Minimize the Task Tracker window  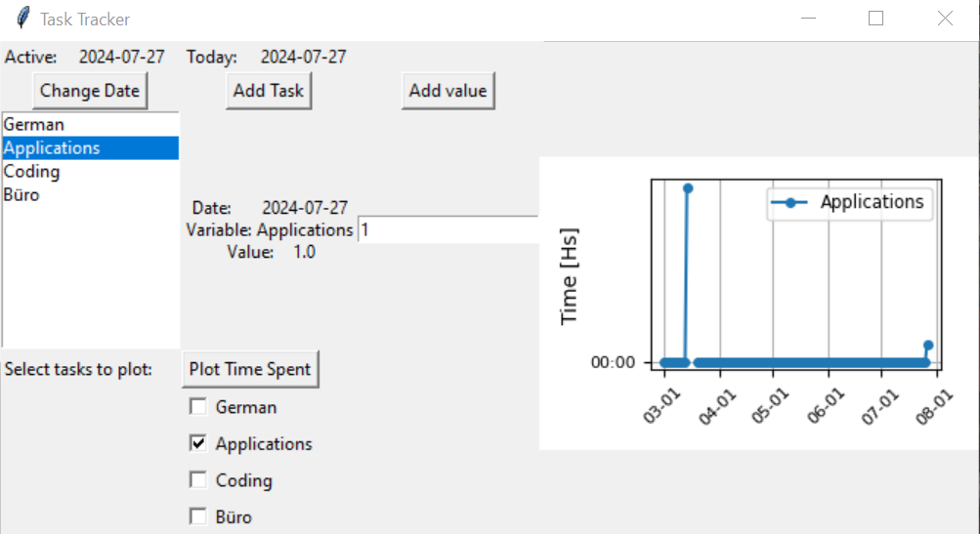(809, 19)
